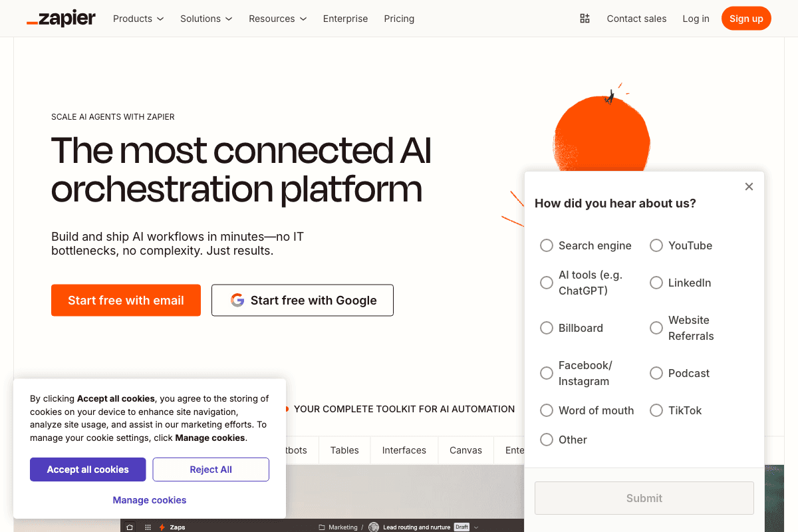Click the Zapier logo
This screenshot has height=532, width=798.
[61, 18]
